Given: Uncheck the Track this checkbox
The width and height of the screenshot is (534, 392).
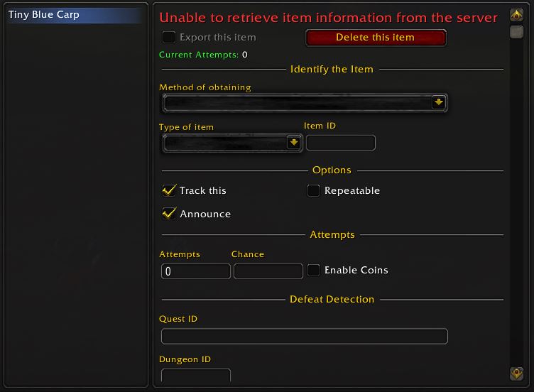Looking at the screenshot, I should [169, 190].
